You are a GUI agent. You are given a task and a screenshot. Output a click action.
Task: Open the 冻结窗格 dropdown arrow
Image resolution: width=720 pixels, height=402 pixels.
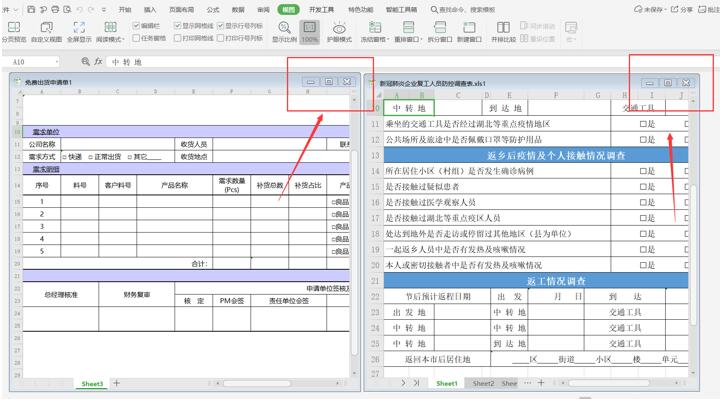[388, 40]
